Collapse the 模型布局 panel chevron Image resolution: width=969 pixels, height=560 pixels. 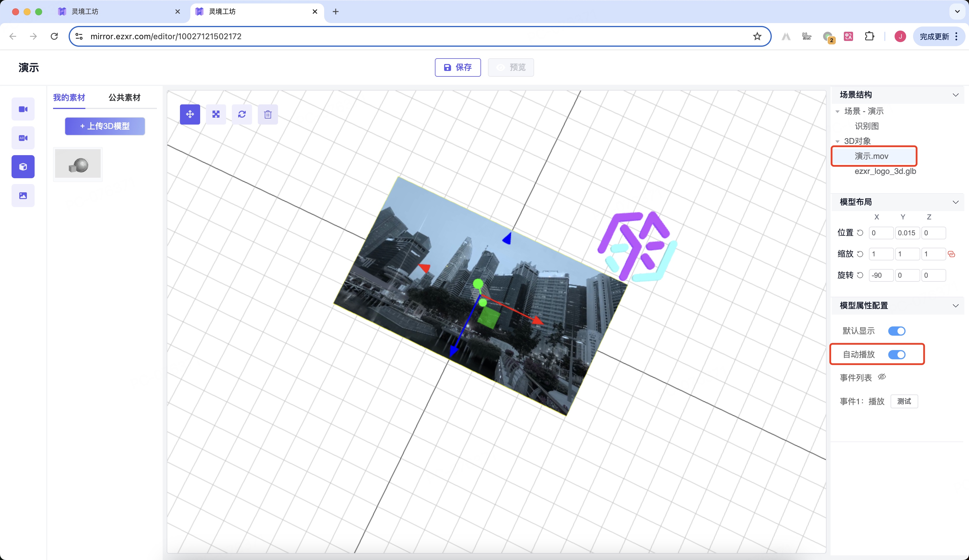[955, 202]
